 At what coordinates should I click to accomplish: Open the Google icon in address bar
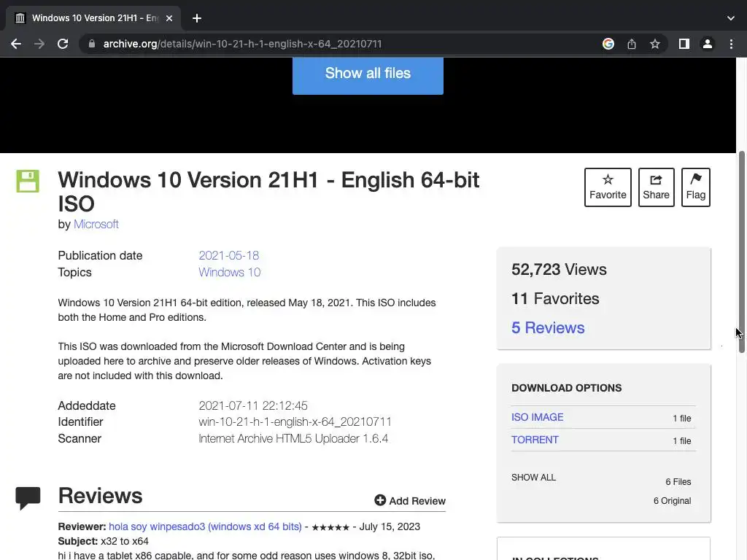[x=608, y=44]
